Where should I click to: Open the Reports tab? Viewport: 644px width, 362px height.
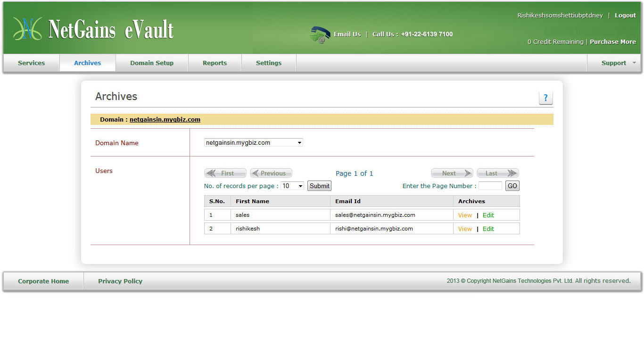point(215,63)
